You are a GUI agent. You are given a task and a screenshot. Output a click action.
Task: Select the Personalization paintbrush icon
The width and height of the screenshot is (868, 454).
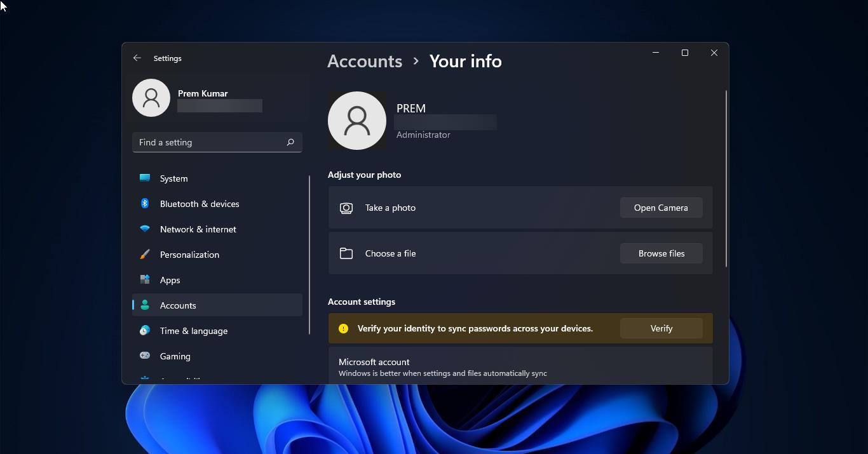145,255
